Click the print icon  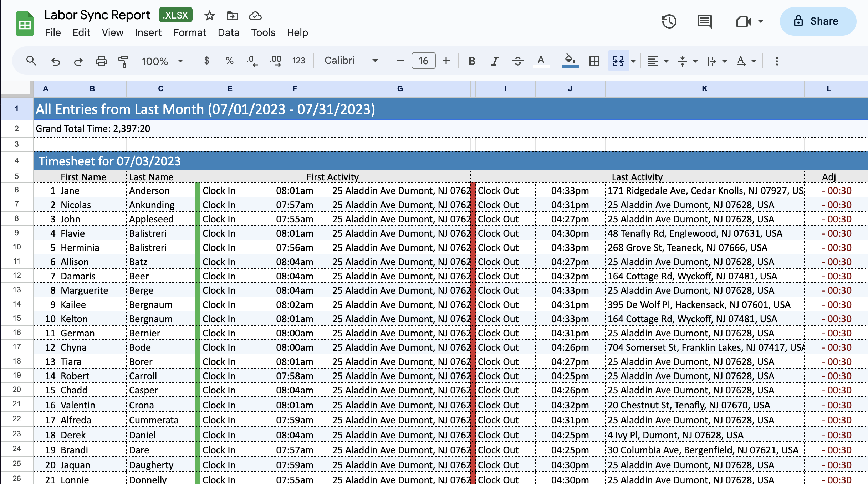(x=101, y=61)
